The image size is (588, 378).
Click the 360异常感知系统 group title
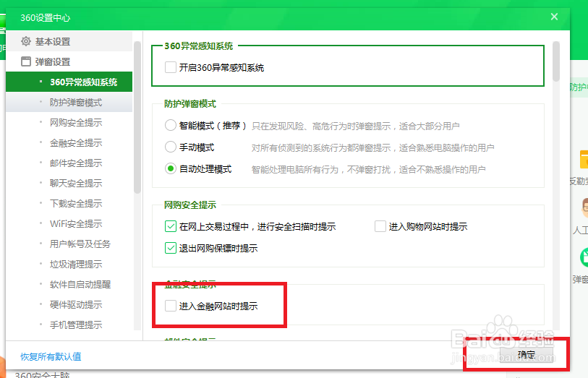click(x=199, y=46)
